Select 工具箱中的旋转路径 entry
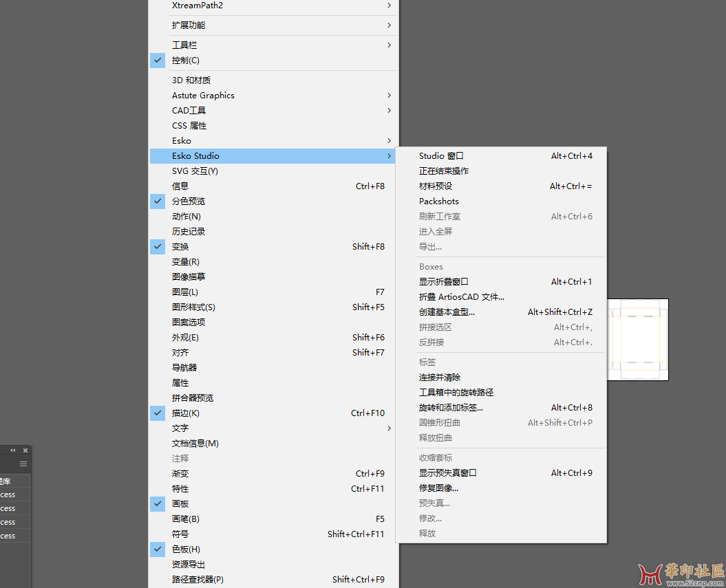The image size is (726, 588). (x=501, y=392)
